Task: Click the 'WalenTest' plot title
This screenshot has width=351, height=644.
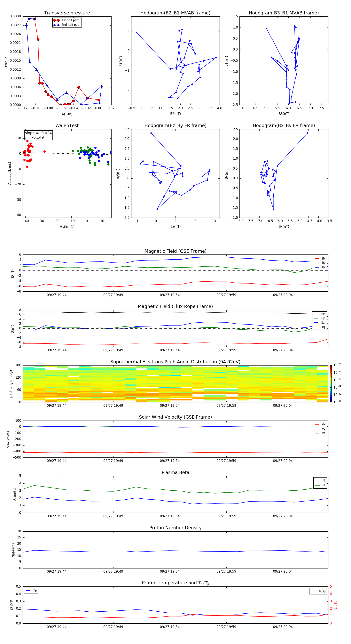Action: (67, 125)
